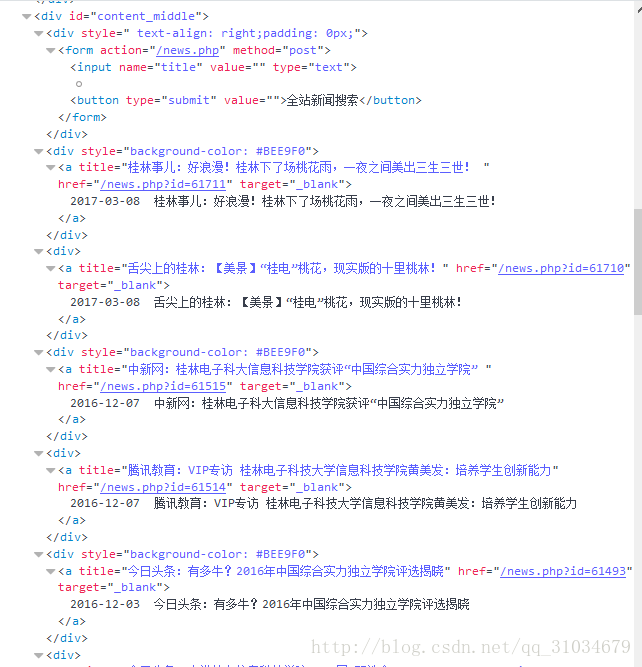The height and width of the screenshot is (667, 642).
Task: Follow the /news.php?id=61711 link
Action: point(163,184)
